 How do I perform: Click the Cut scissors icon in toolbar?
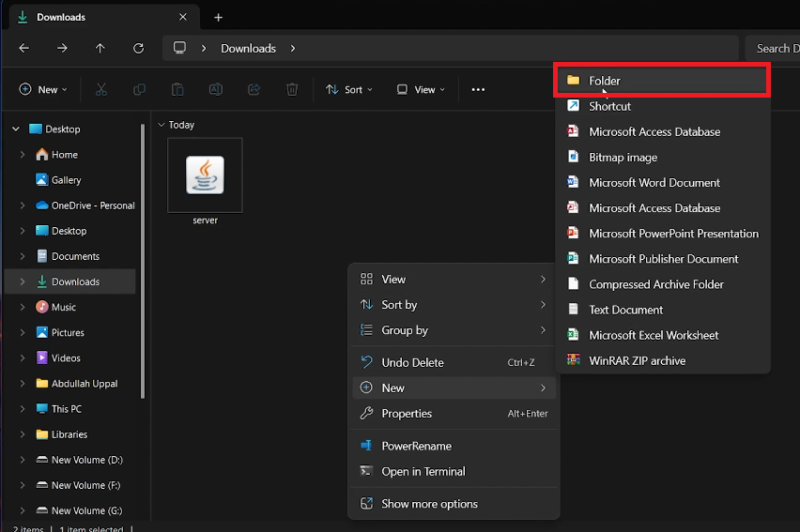point(101,89)
